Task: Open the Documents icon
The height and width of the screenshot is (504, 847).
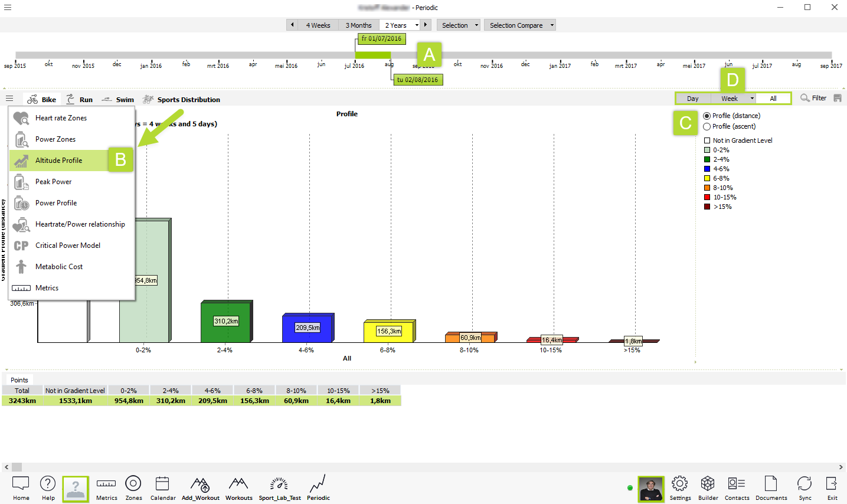Action: point(771,484)
